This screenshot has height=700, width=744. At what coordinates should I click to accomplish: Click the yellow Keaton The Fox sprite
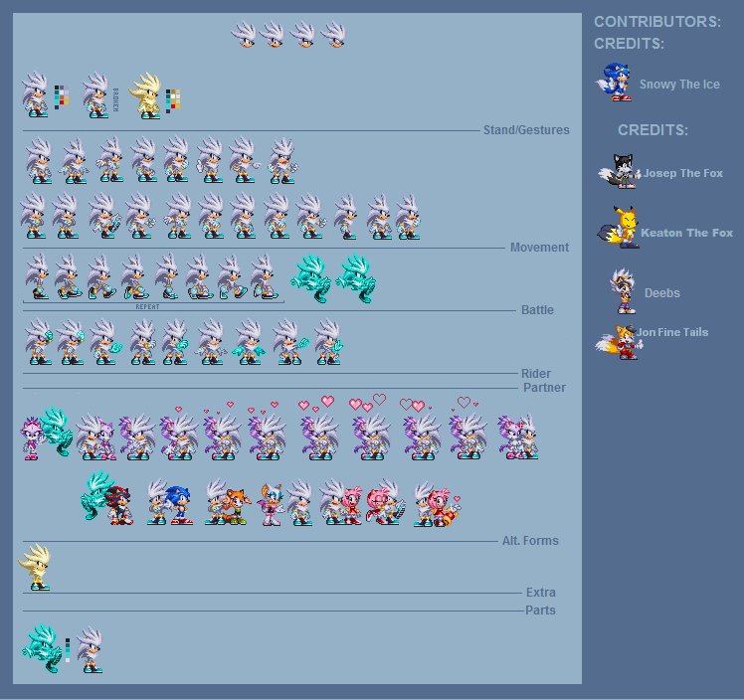coord(619,227)
